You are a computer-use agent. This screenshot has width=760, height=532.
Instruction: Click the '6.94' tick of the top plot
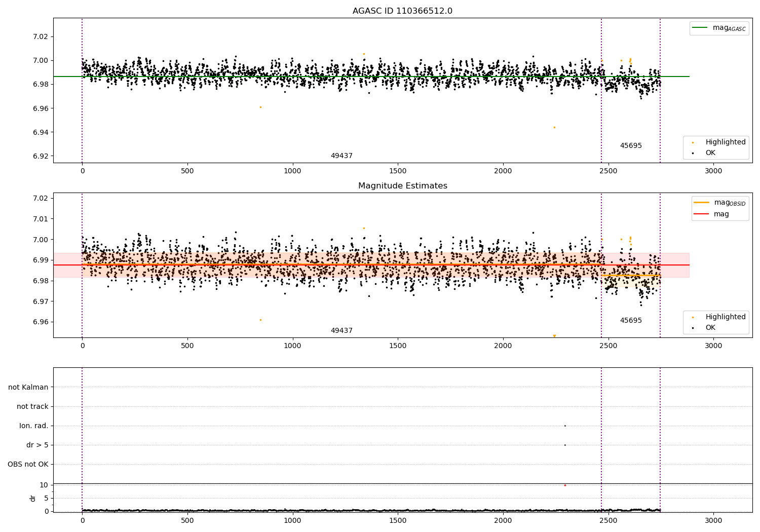(41, 132)
